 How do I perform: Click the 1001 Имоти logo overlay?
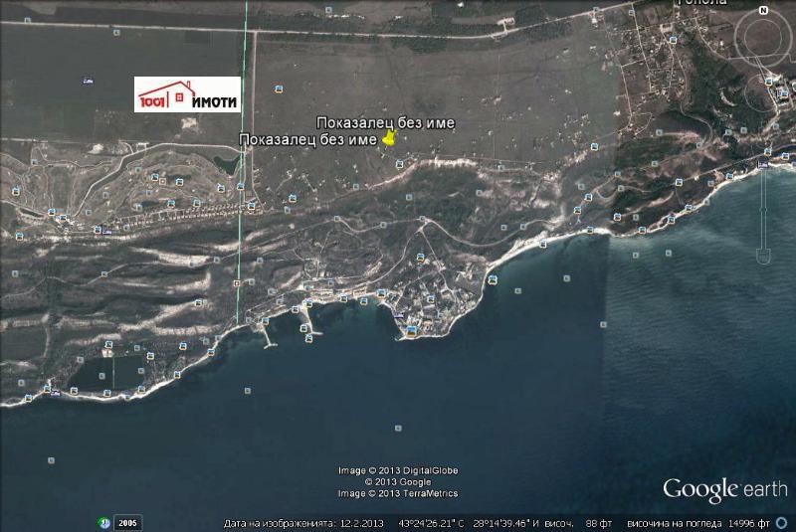188,94
